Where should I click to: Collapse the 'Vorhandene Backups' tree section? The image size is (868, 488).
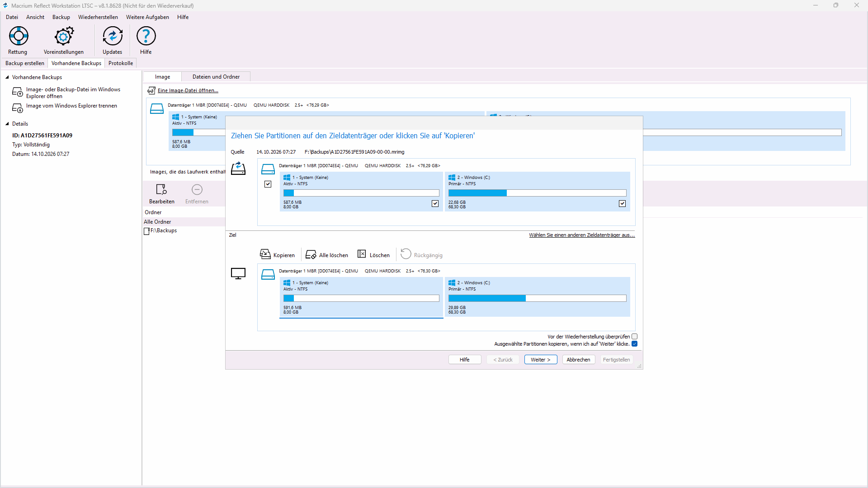(x=7, y=77)
